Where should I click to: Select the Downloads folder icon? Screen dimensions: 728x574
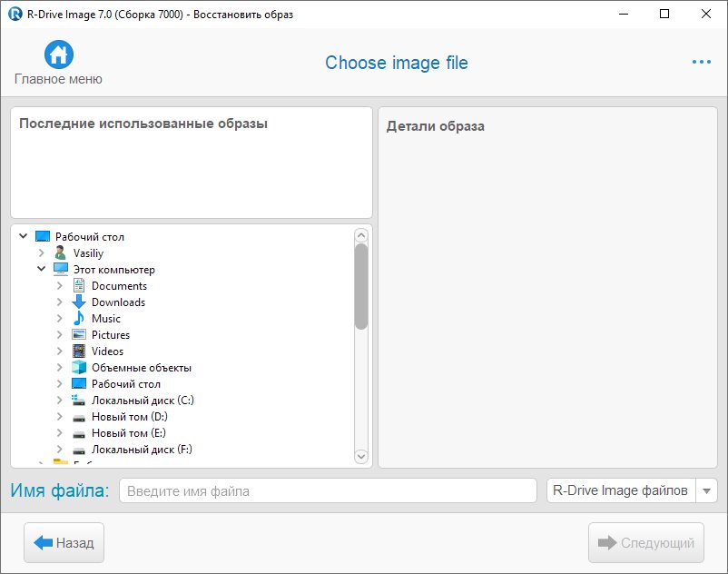coord(79,302)
